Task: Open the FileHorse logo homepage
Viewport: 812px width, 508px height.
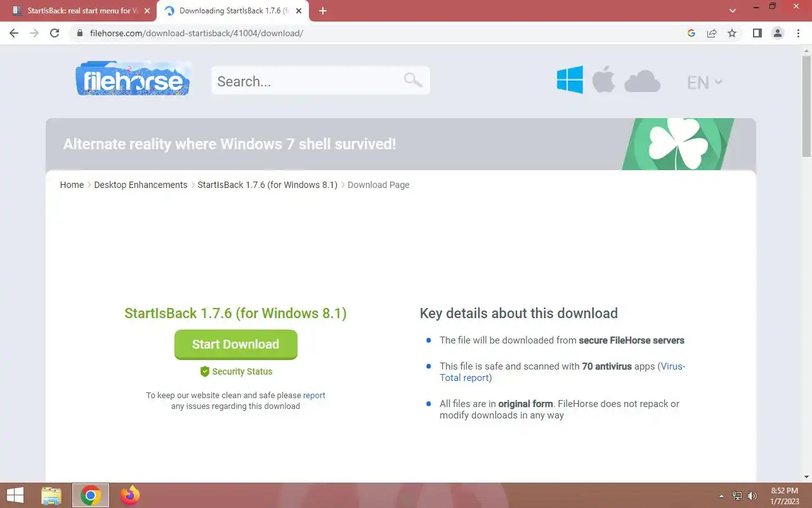Action: [x=133, y=79]
